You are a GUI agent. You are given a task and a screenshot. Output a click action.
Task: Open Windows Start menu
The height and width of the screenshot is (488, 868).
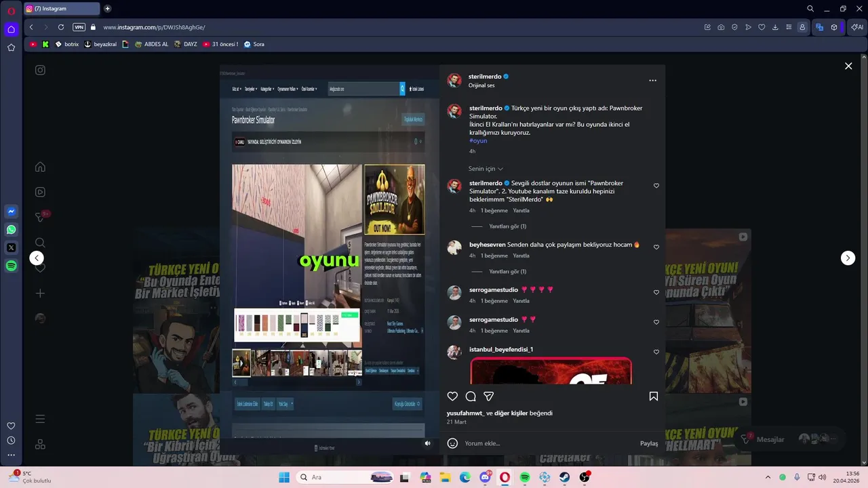[283, 477]
